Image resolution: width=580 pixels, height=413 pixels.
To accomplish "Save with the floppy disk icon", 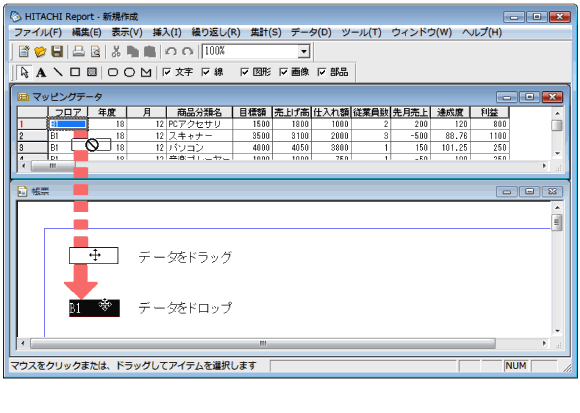I will [57, 51].
